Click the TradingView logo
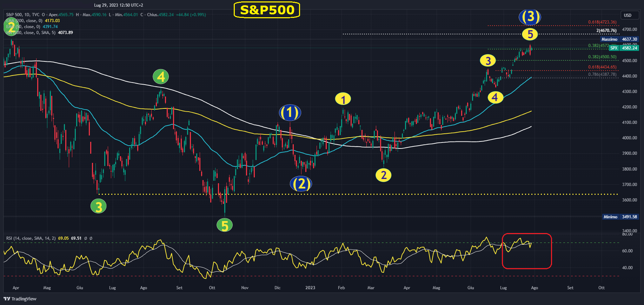Viewport: 644px width, 305px height. [x=20, y=299]
